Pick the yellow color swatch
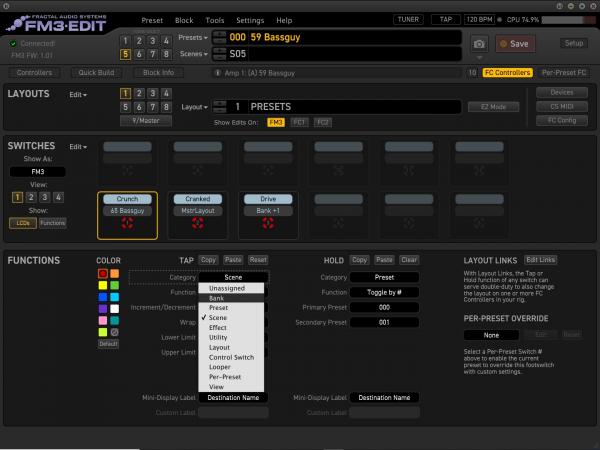Viewport: 600px width, 450px height. pyautogui.click(x=103, y=285)
